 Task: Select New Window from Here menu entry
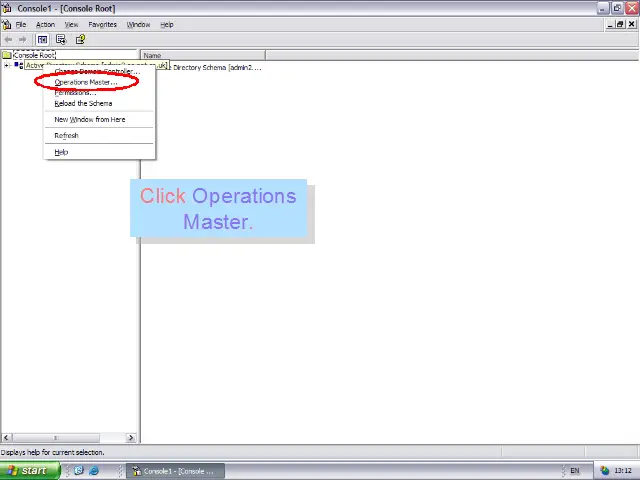pyautogui.click(x=89, y=119)
